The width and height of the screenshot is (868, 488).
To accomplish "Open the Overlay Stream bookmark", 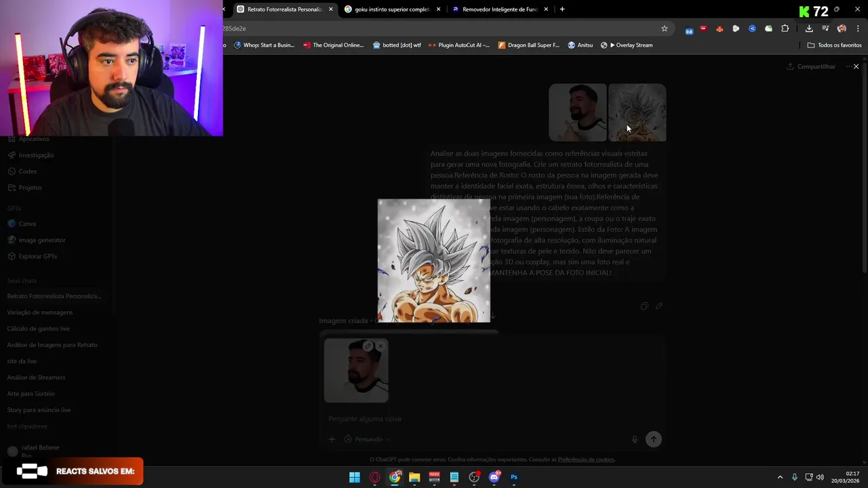I will (627, 45).
